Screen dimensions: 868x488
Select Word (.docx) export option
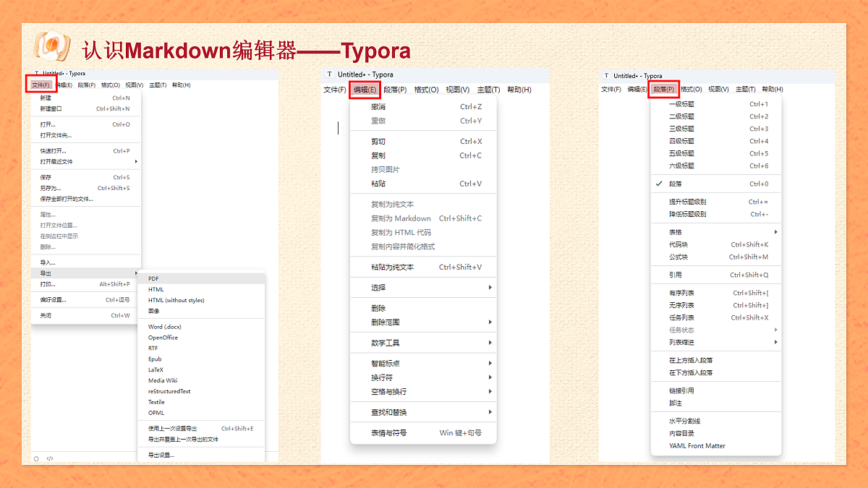click(x=202, y=327)
